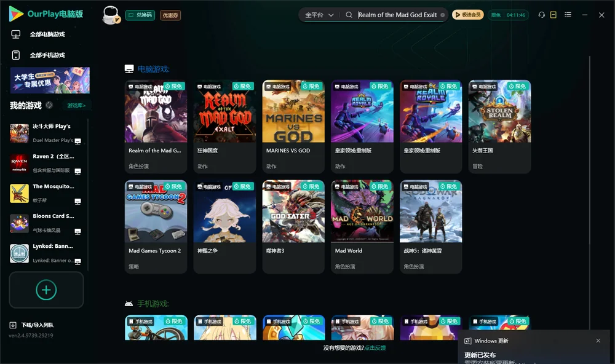Open the 战神5: 诸神黄昏 game card
Image resolution: width=615 pixels, height=364 pixels.
point(430,227)
